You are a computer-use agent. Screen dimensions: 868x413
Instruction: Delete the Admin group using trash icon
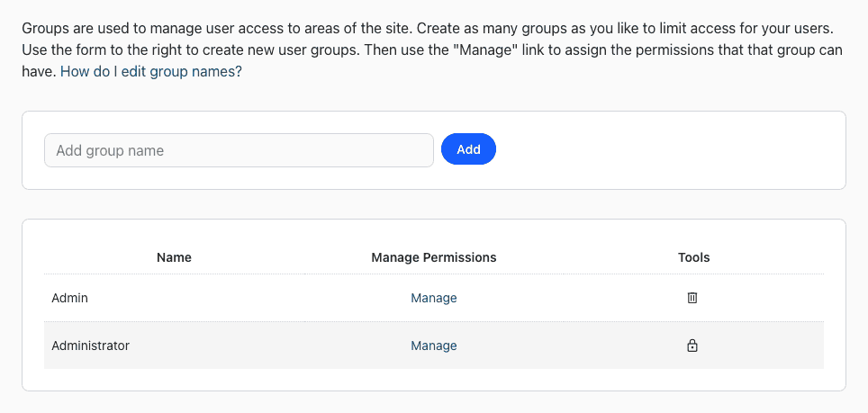click(x=692, y=298)
